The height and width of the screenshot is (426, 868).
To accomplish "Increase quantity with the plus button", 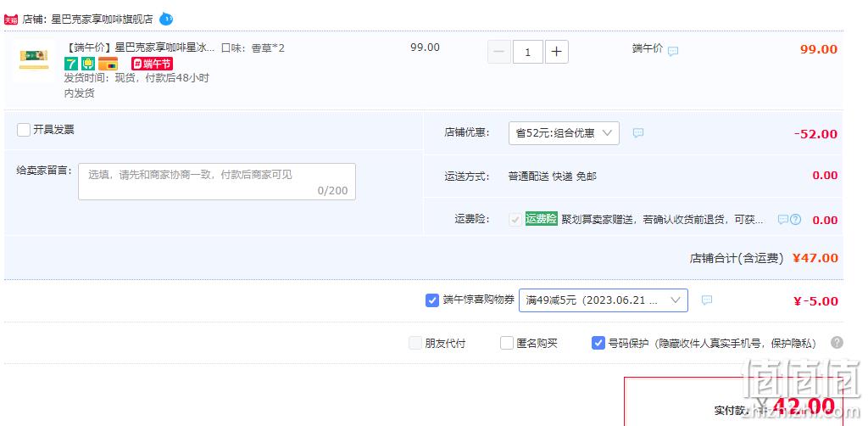I will click(556, 52).
